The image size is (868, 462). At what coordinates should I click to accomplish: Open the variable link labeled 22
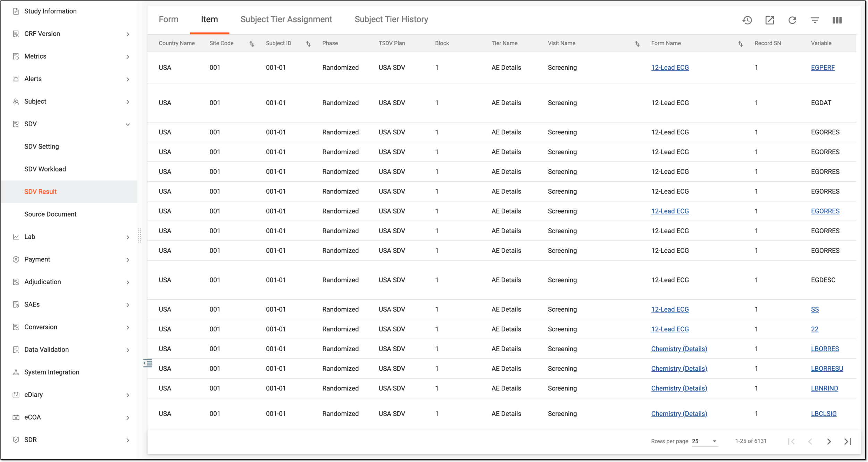tap(815, 329)
